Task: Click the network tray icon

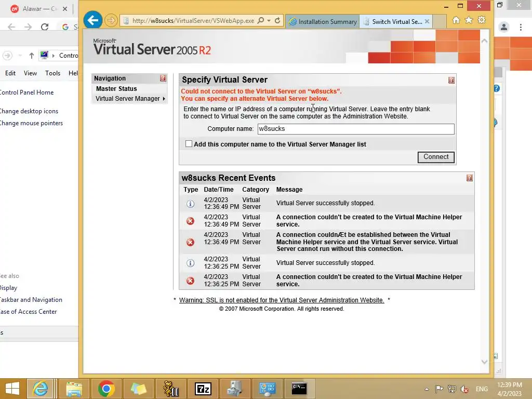Action: click(451, 389)
